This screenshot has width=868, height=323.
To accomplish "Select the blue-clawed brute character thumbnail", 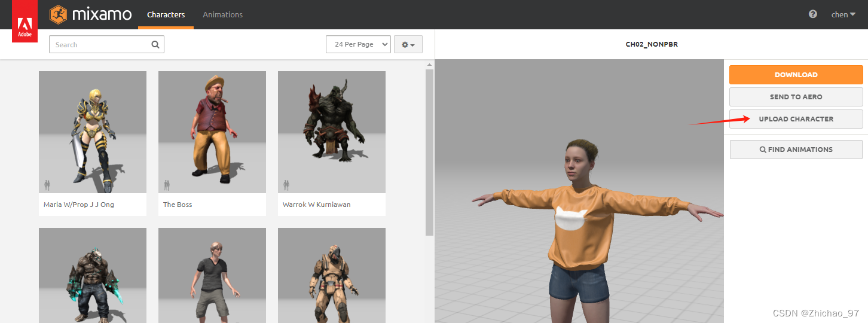I will pyautogui.click(x=93, y=275).
